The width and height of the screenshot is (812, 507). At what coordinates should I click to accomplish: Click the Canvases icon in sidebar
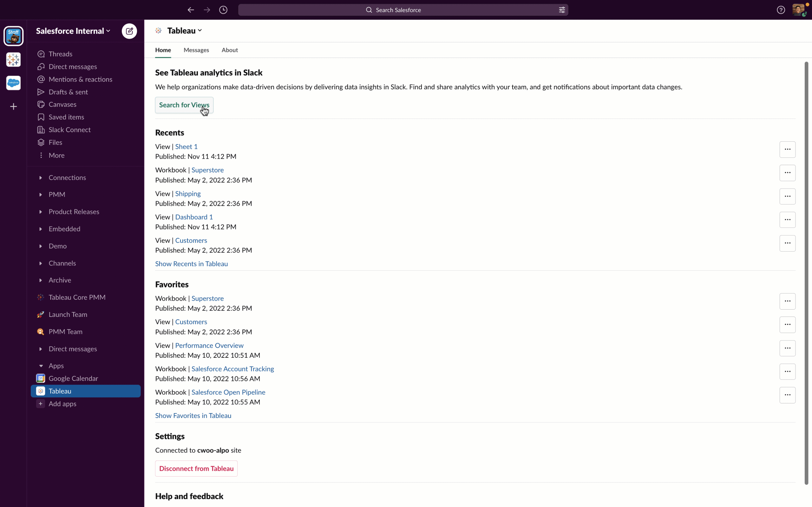(x=40, y=104)
